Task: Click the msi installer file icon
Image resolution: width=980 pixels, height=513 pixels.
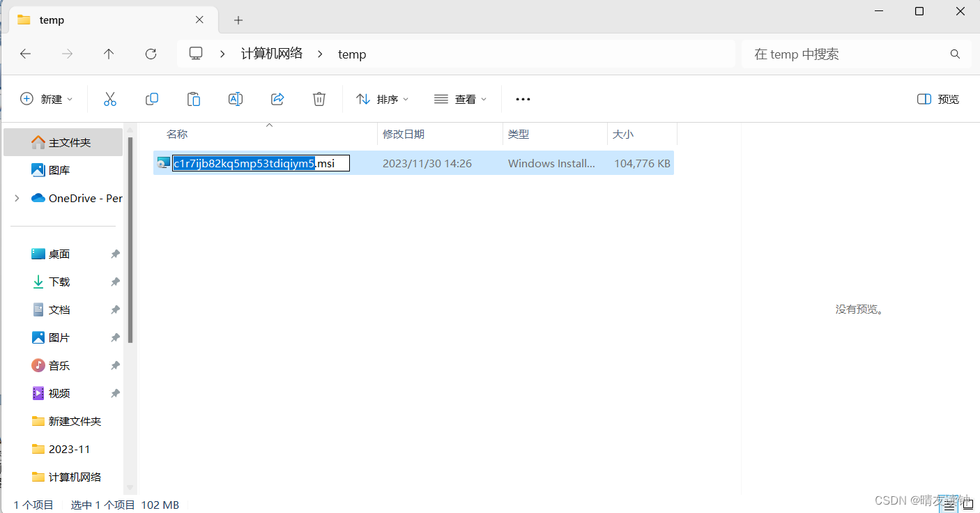Action: tap(163, 163)
